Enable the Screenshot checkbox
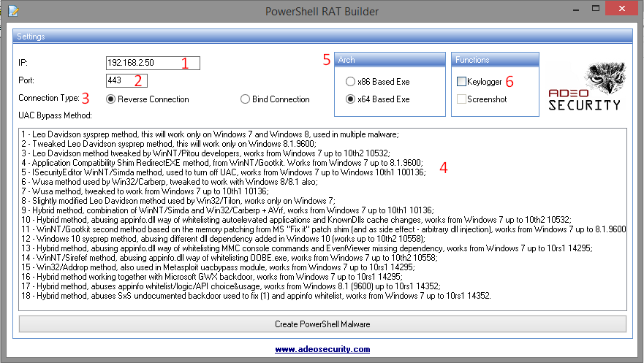 [x=462, y=99]
